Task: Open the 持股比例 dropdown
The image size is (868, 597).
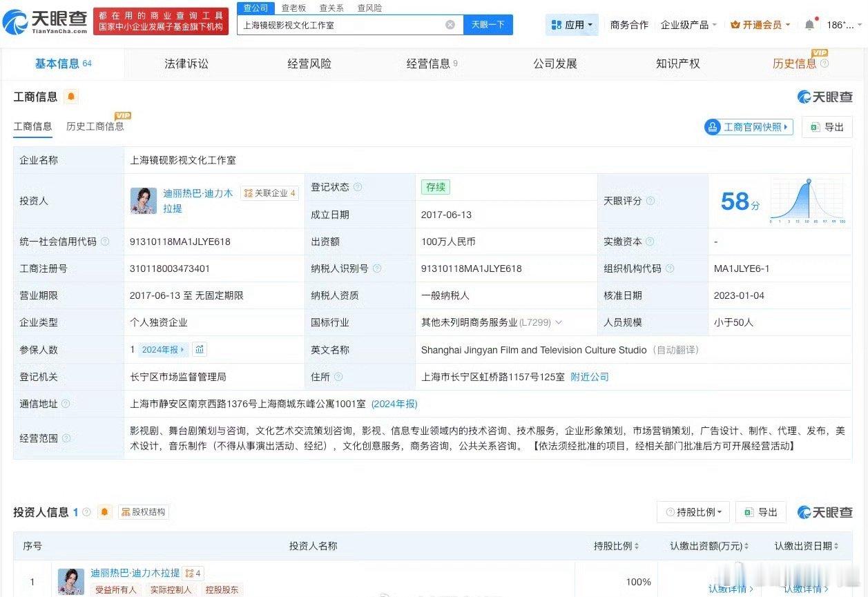Action: point(693,512)
